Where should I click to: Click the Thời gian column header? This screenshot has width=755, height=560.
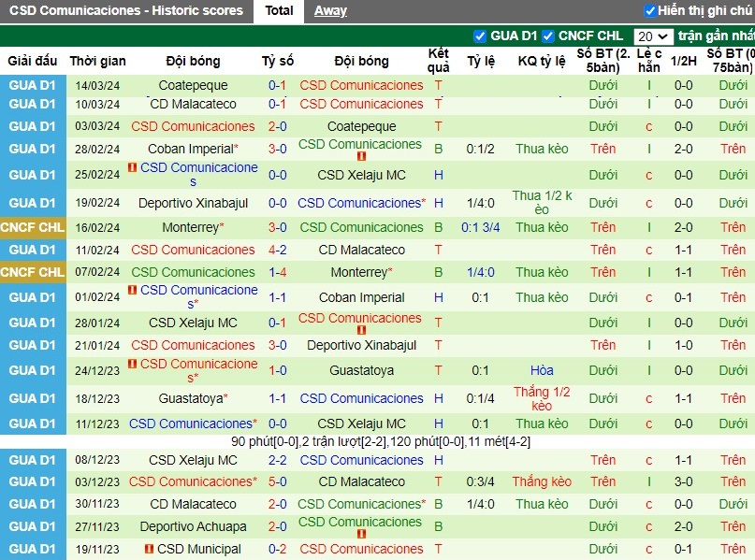97,61
